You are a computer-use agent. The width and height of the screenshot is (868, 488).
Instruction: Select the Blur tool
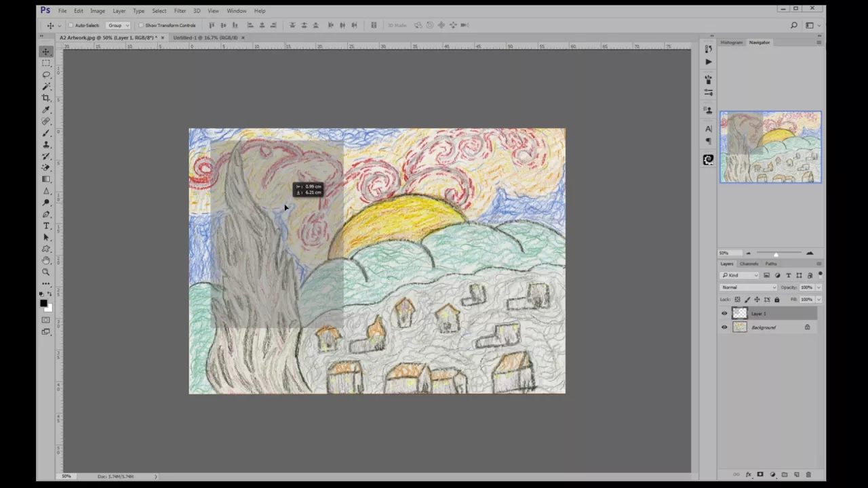click(46, 191)
